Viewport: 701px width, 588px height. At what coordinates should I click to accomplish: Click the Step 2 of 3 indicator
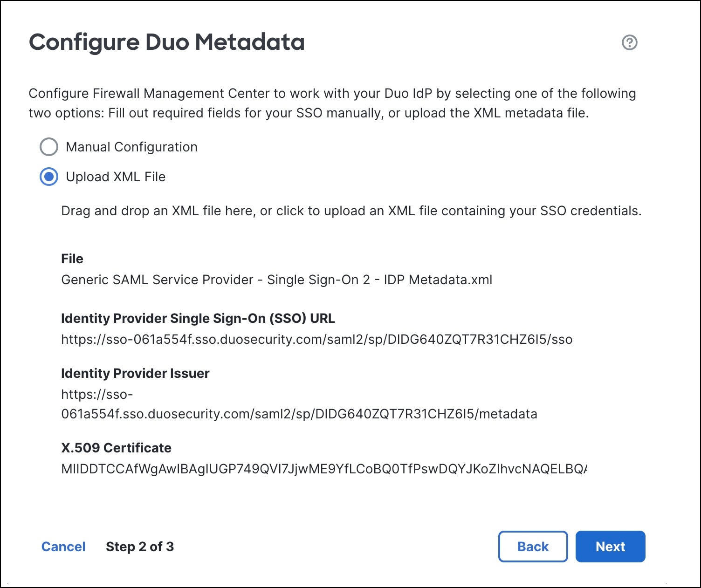click(140, 547)
